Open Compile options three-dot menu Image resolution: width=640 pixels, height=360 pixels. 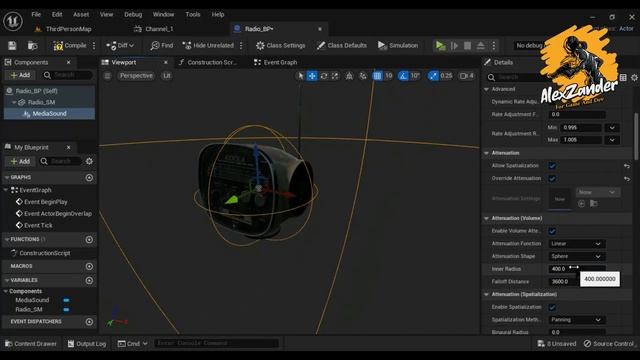pyautogui.click(x=94, y=45)
